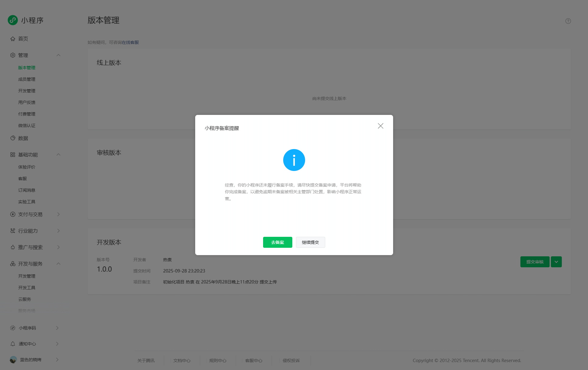
Task: Open 侵权投诉 footer link
Action: tap(291, 361)
